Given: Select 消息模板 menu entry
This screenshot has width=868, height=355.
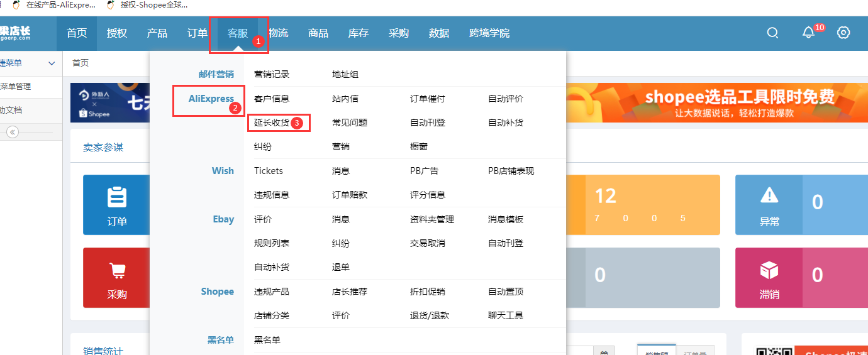Looking at the screenshot, I should (506, 219).
